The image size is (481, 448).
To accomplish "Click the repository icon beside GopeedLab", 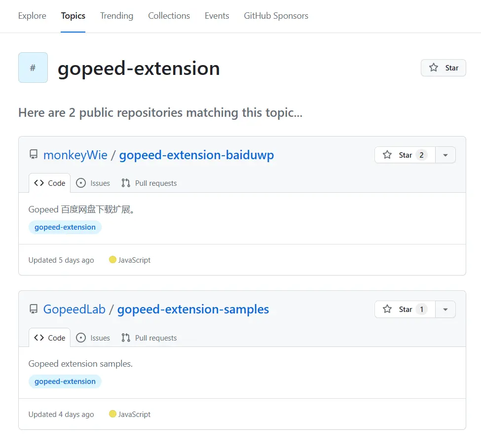I will 33,309.
